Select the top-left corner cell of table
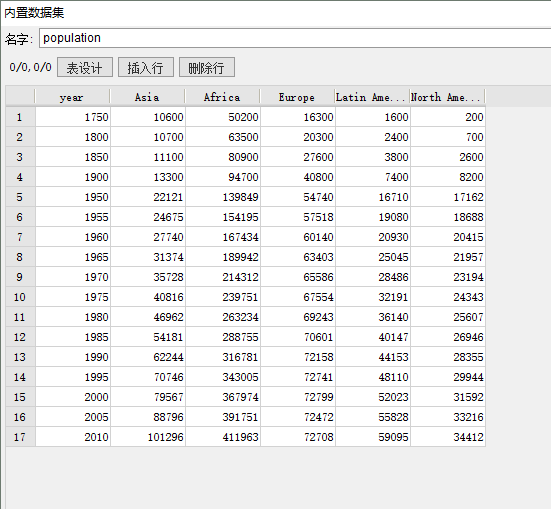 coord(20,97)
